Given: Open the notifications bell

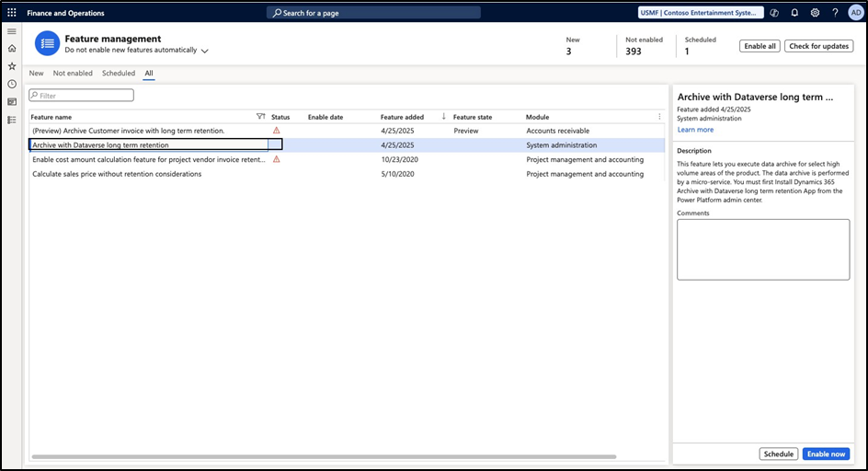Looking at the screenshot, I should click(794, 13).
